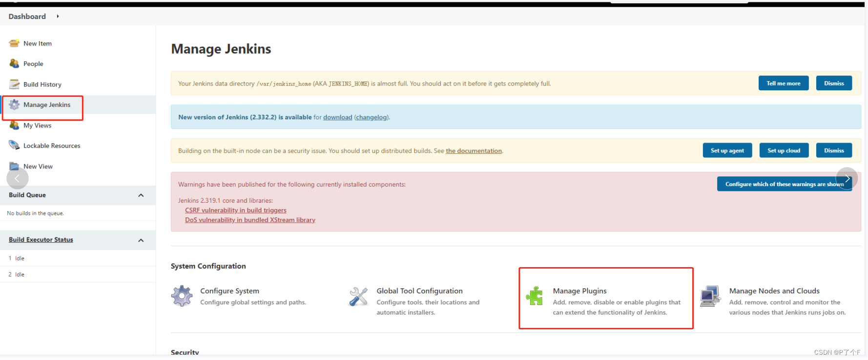Image resolution: width=868 pixels, height=360 pixels.
Task: Open Global Tool Configuration title
Action: coord(419,291)
